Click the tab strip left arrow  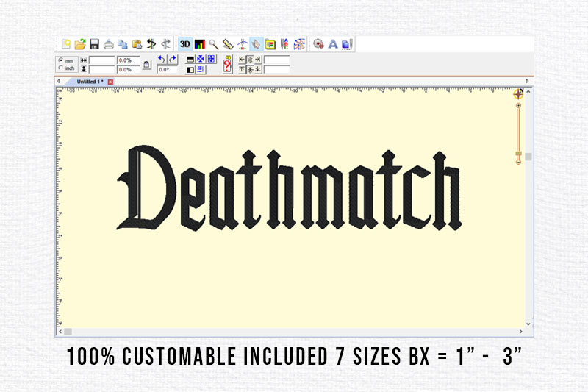pyautogui.click(x=58, y=81)
